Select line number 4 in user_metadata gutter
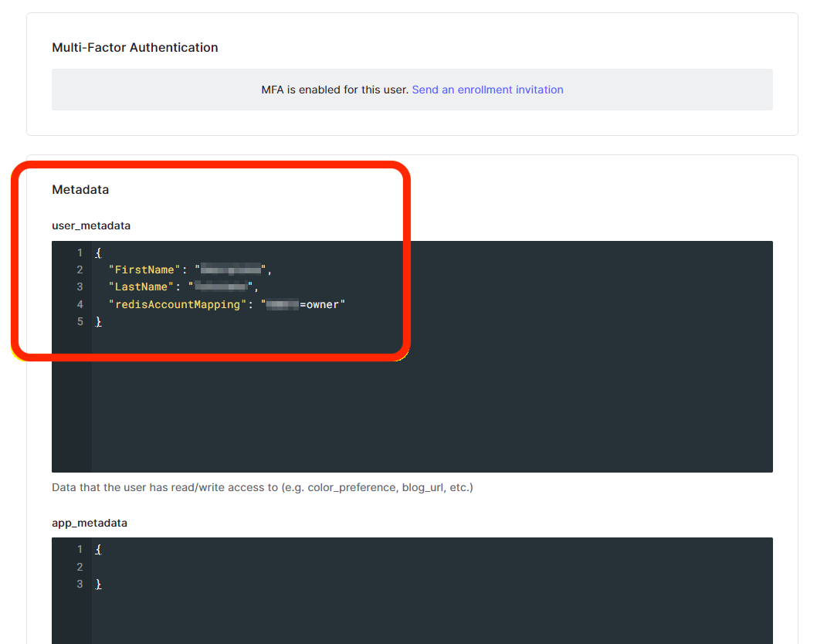The image size is (817, 644). pyautogui.click(x=80, y=304)
